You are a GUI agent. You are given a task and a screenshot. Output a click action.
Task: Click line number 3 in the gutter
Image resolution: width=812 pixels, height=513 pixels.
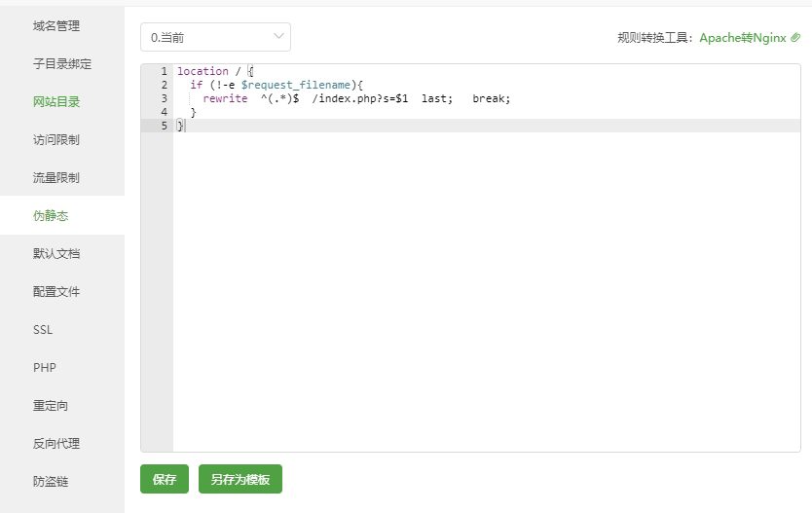[x=164, y=98]
